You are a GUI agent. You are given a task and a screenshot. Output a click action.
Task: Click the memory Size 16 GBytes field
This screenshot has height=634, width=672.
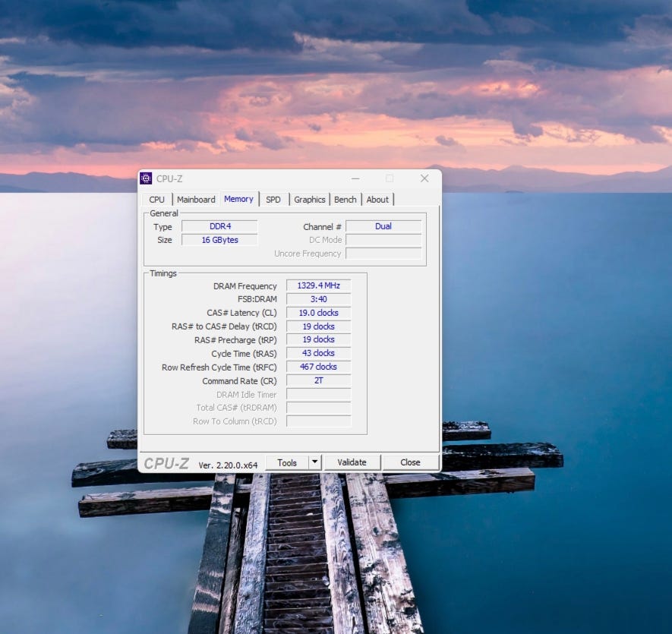coord(220,240)
